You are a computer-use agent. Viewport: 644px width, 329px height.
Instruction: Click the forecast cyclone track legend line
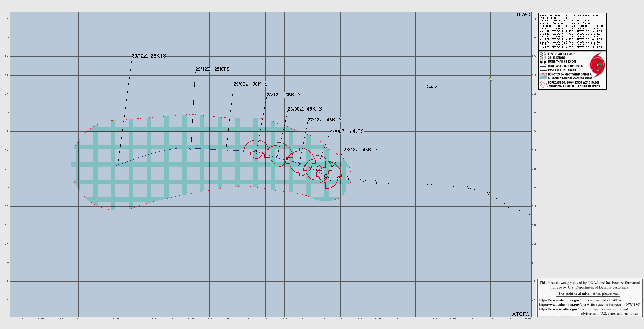(x=543, y=66)
